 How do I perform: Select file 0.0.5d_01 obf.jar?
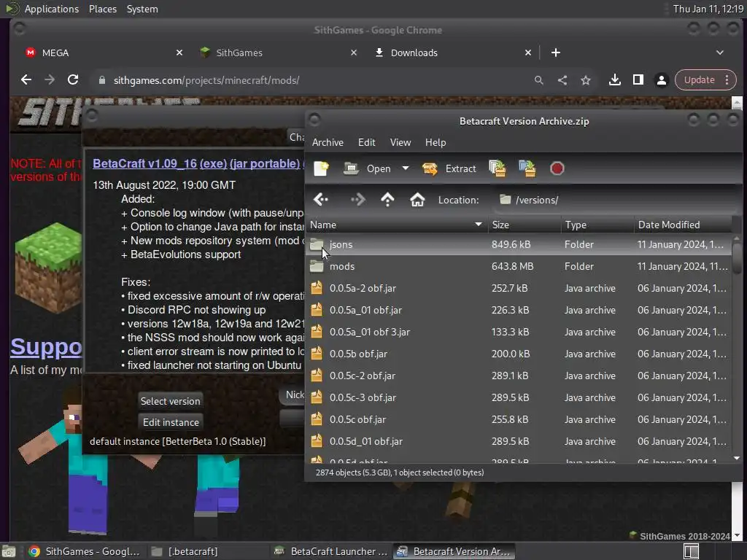tap(519, 441)
